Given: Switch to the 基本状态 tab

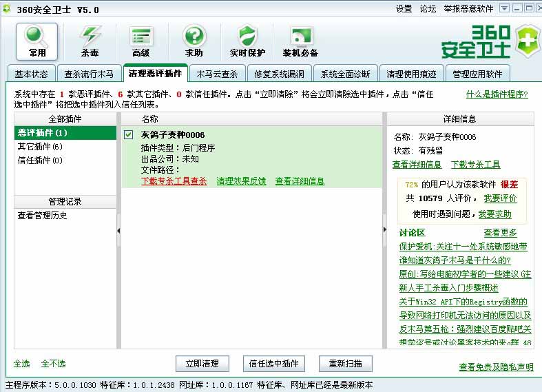Looking at the screenshot, I should click(x=31, y=74).
